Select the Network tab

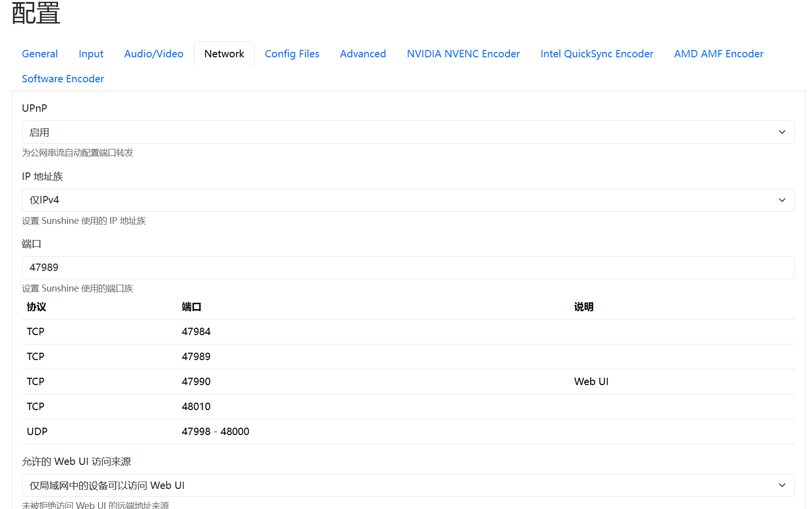pyautogui.click(x=224, y=54)
